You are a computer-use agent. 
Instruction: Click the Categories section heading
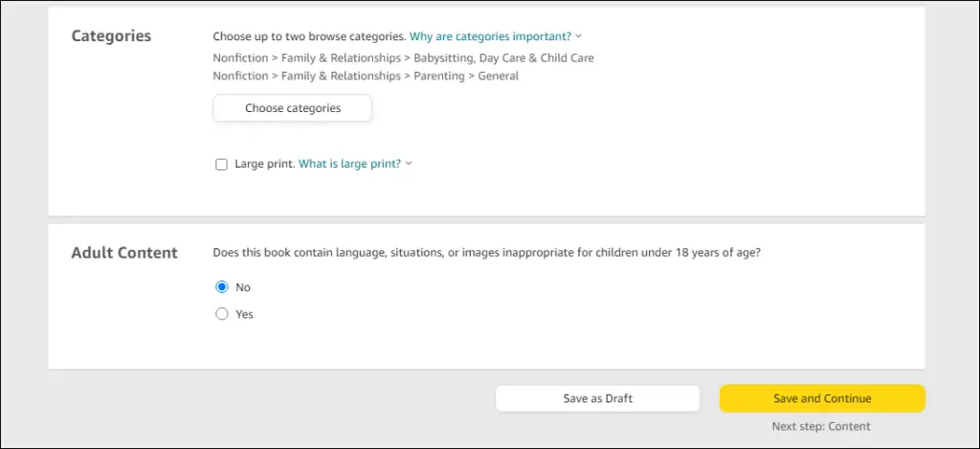[x=111, y=35]
